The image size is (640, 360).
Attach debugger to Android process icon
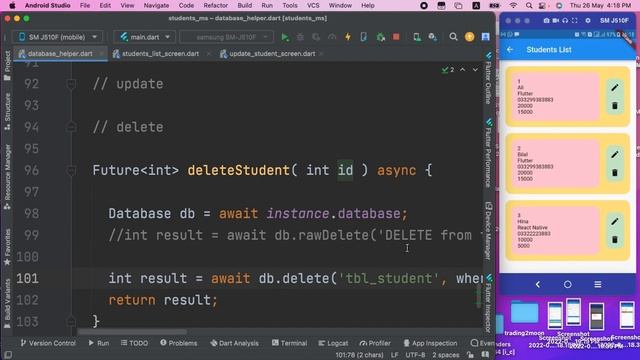(381, 37)
